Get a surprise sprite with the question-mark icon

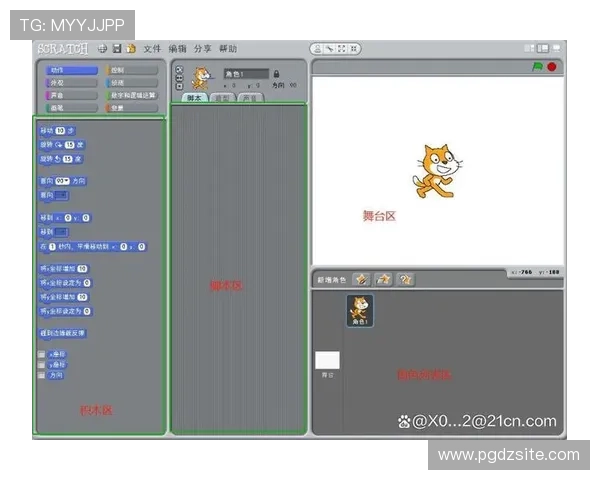tap(405, 279)
